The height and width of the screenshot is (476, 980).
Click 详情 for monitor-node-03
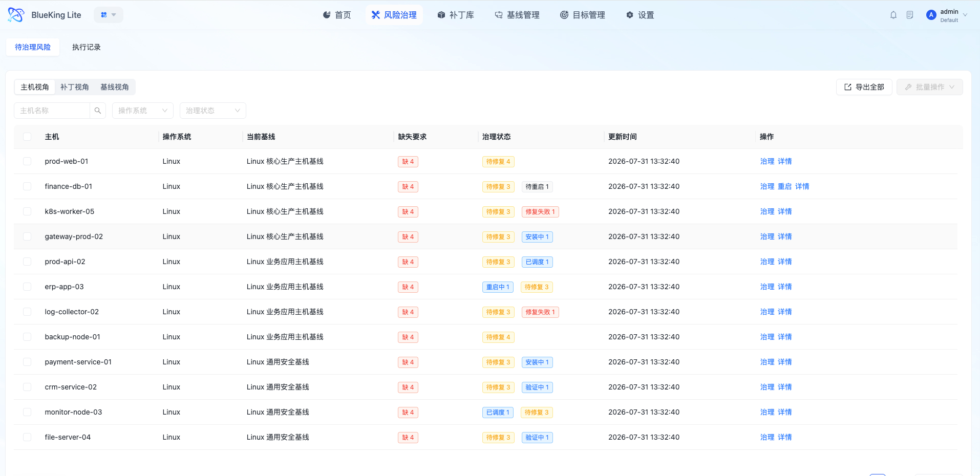pos(785,412)
